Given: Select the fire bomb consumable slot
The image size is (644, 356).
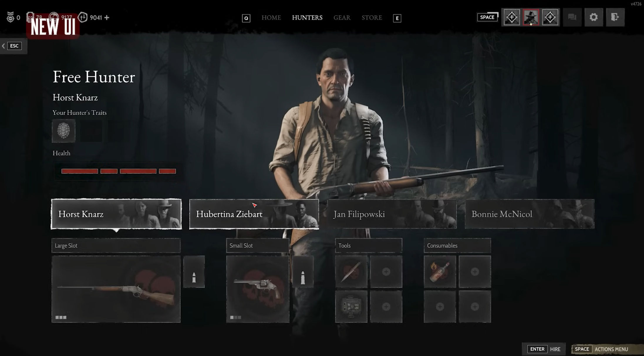Looking at the screenshot, I should click(440, 272).
